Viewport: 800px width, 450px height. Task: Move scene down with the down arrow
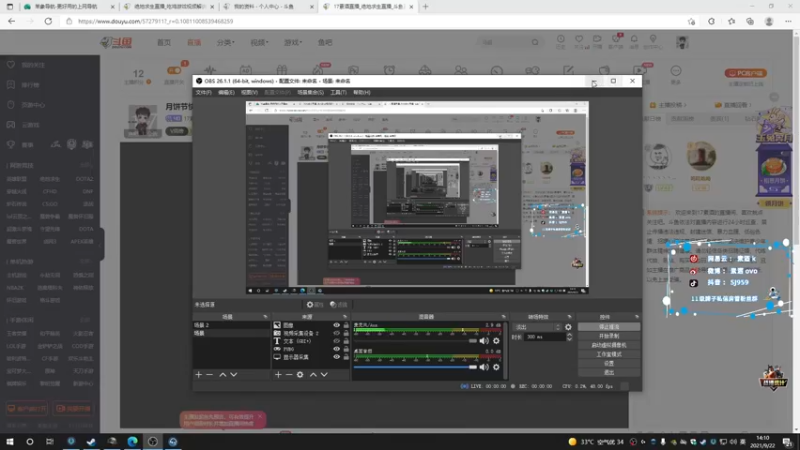click(234, 374)
